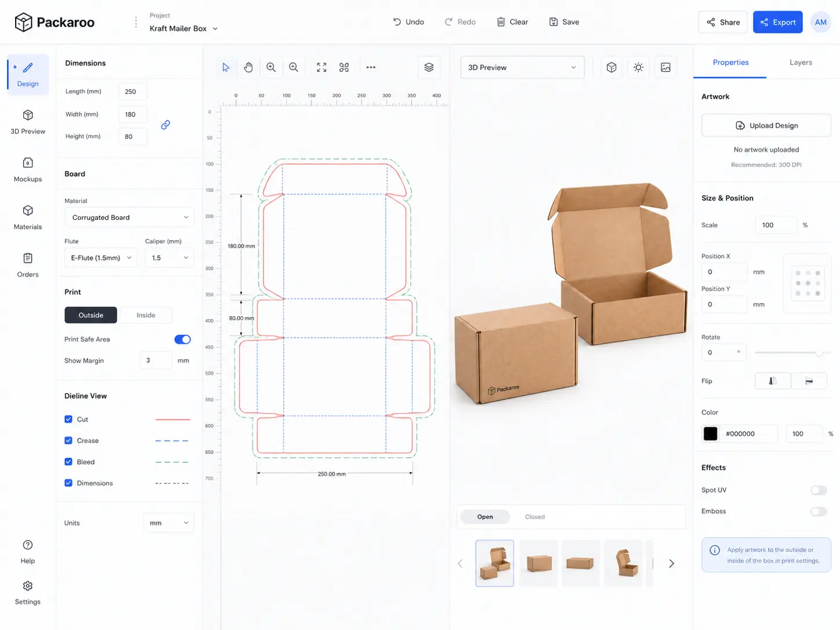Image resolution: width=840 pixels, height=630 pixels.
Task: Open the 3D Preview view dropdown
Action: (522, 67)
